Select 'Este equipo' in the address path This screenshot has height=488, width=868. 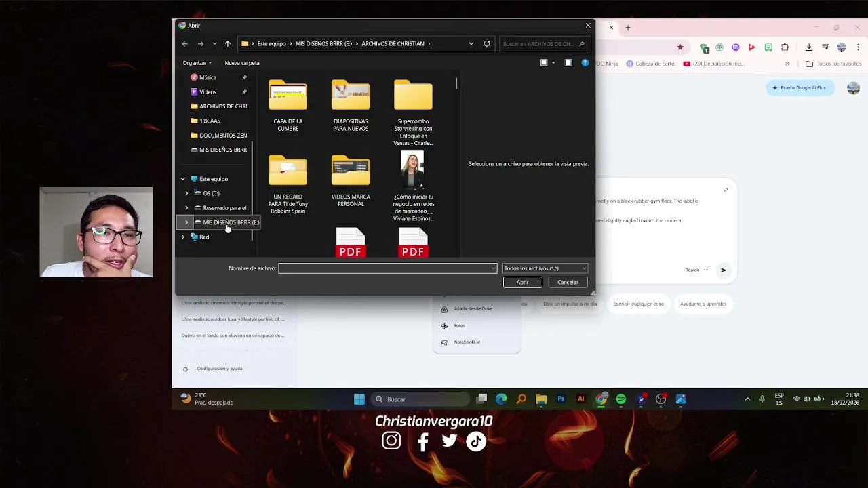point(271,43)
